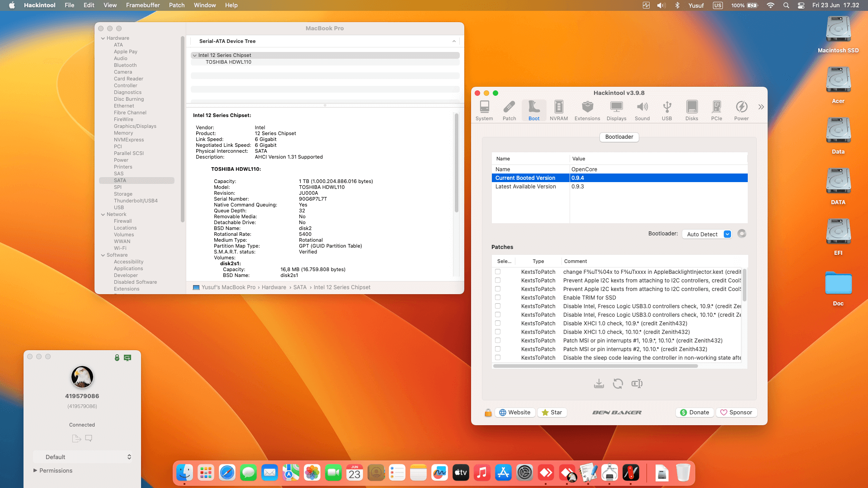Image resolution: width=868 pixels, height=488 pixels.
Task: Select the NVRAM toolbar icon
Action: (x=559, y=111)
